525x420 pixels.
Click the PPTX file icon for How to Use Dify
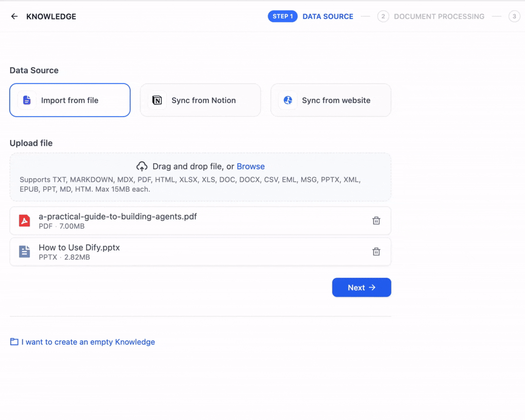[x=24, y=251]
